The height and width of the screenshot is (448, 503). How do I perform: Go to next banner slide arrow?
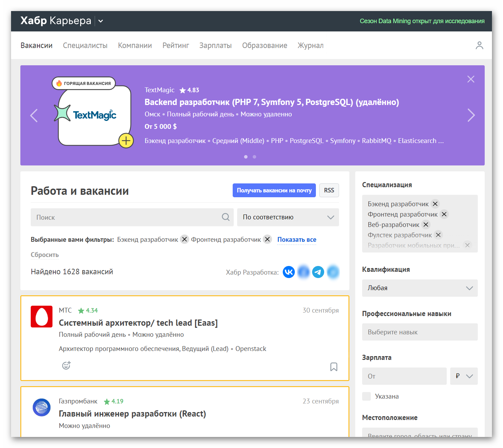click(x=471, y=115)
